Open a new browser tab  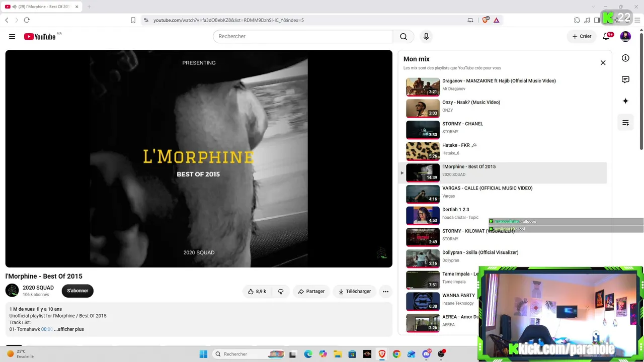89,7
